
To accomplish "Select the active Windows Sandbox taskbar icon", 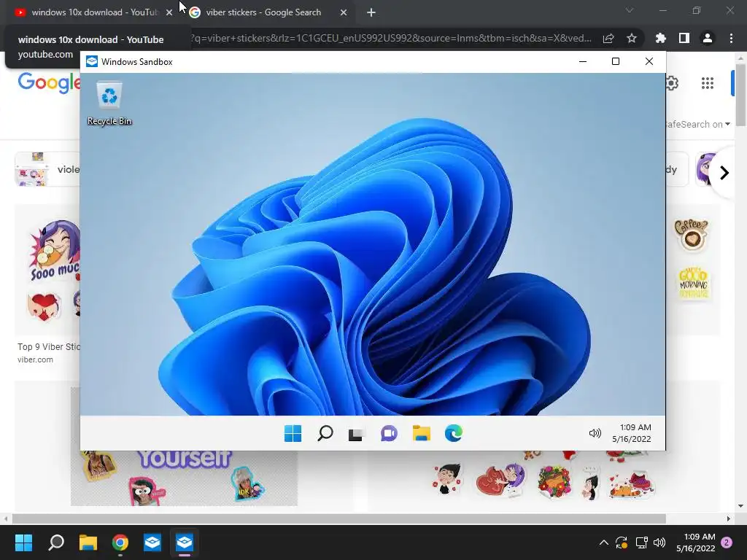I will tap(185, 542).
